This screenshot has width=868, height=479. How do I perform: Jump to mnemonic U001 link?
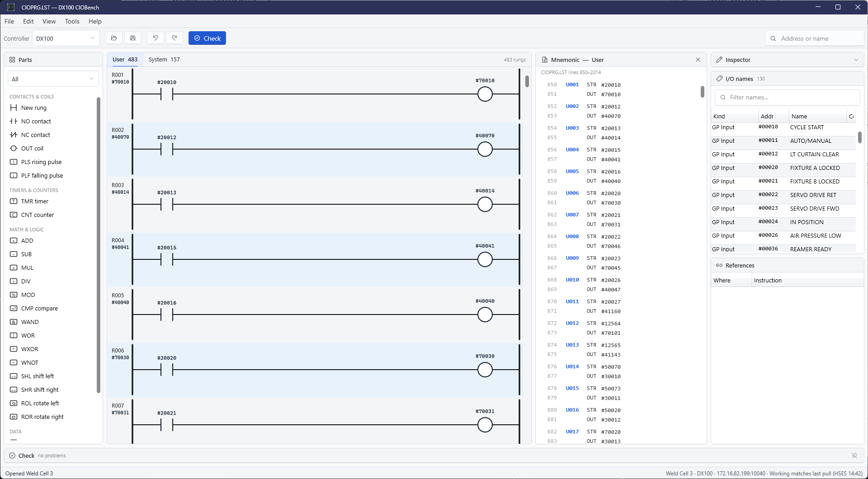[572, 85]
